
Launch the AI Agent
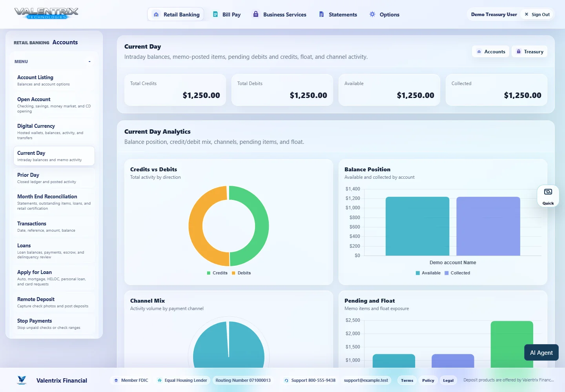[541, 352]
